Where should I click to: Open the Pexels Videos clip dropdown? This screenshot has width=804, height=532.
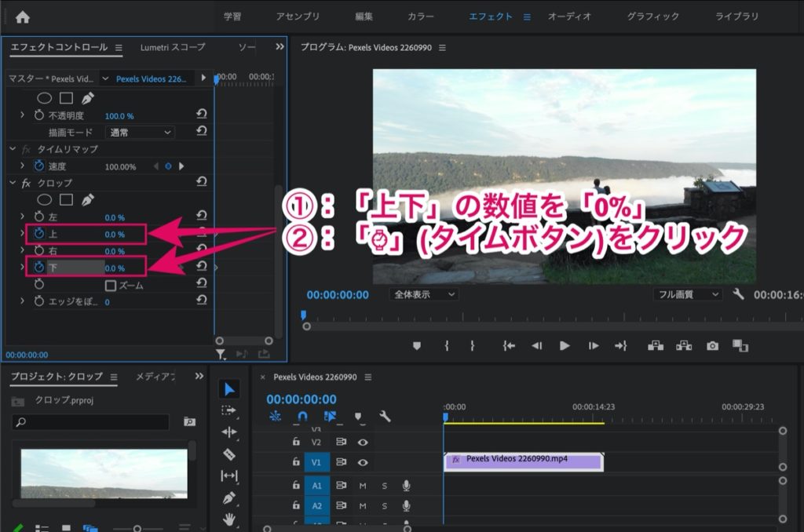(x=105, y=78)
